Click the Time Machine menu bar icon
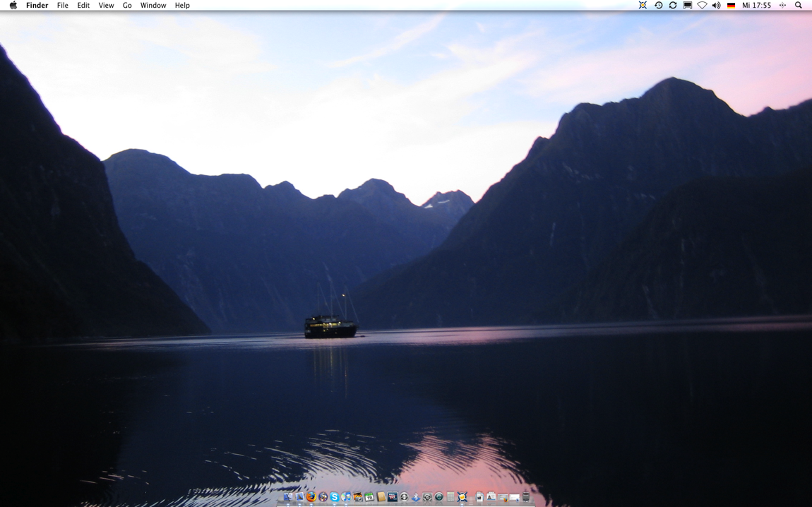This screenshot has width=812, height=507. [658, 6]
